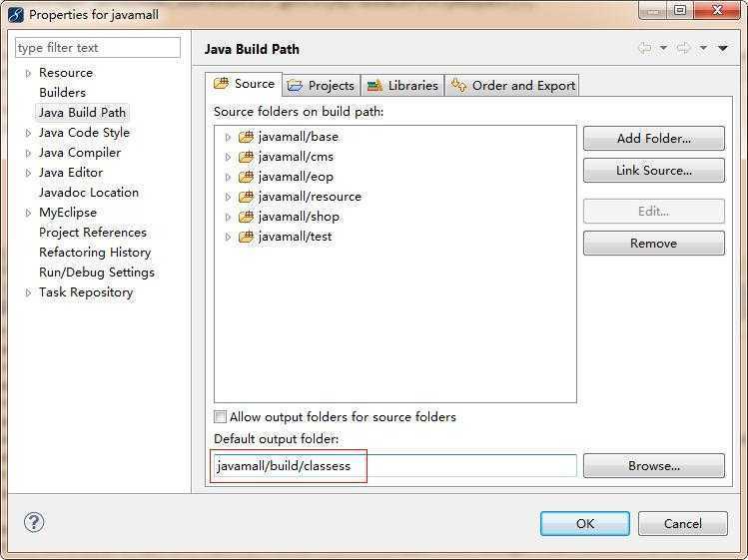The width and height of the screenshot is (748, 560).
Task: Expand the MyEclipse node
Action: 28,213
